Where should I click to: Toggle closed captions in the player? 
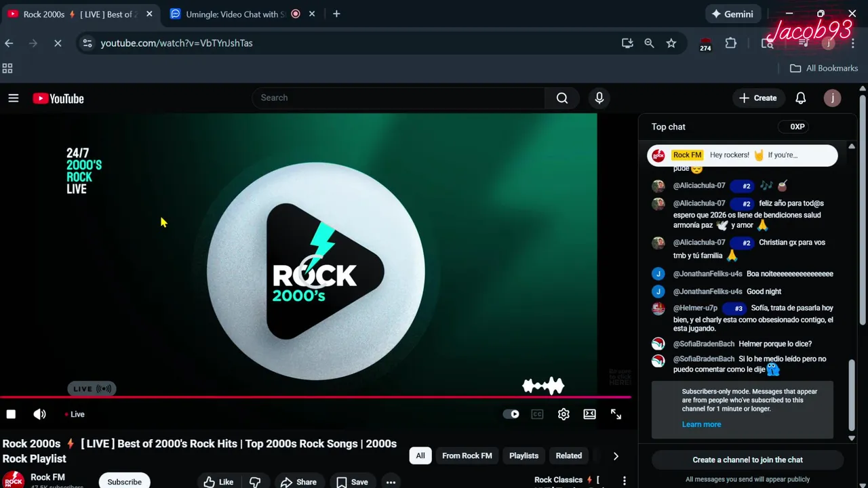pyautogui.click(x=537, y=414)
